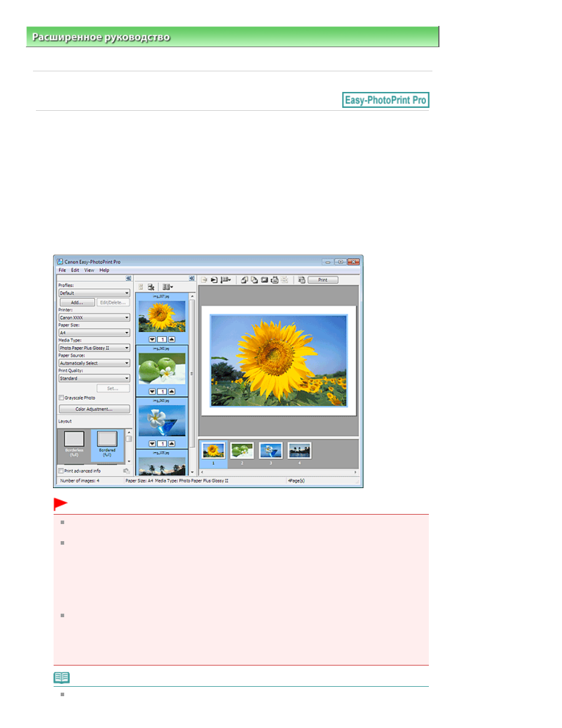Enable the Grayscale Photo checkbox

61,398
